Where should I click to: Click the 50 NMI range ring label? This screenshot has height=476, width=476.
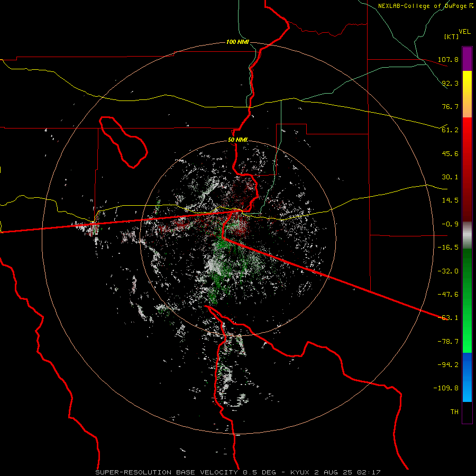pos(237,140)
